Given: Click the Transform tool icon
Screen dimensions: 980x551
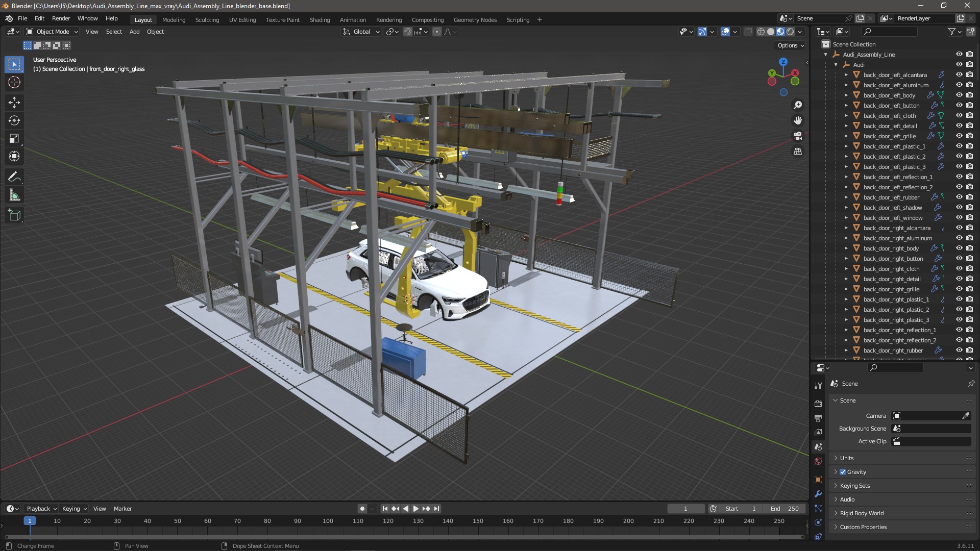Looking at the screenshot, I should click(14, 156).
